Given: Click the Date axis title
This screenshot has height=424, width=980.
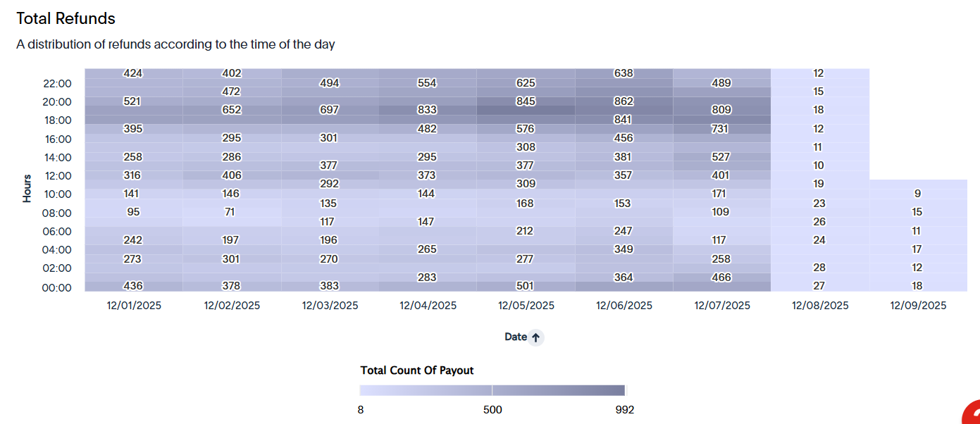Looking at the screenshot, I should pyautogui.click(x=516, y=337).
